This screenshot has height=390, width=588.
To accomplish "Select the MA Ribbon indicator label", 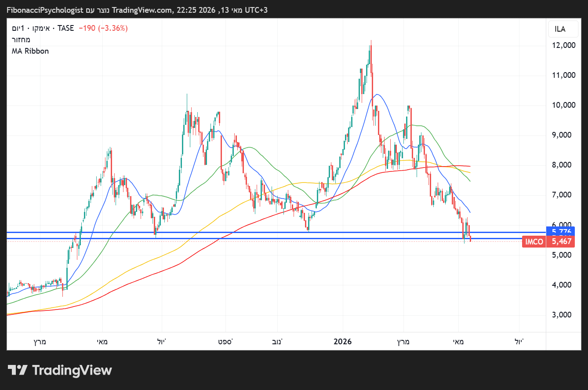I will coord(30,51).
